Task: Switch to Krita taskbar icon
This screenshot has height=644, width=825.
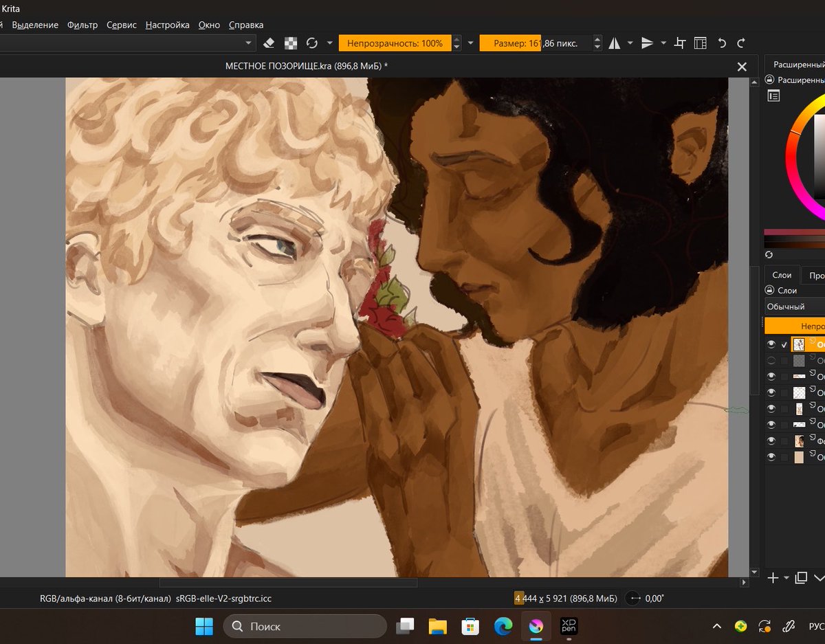Action: [536, 626]
